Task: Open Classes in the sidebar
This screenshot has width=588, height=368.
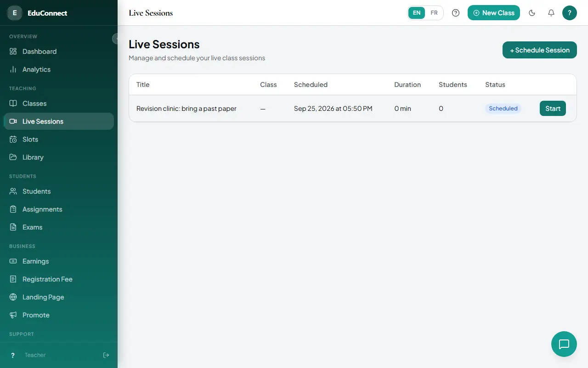Action: pos(59,103)
